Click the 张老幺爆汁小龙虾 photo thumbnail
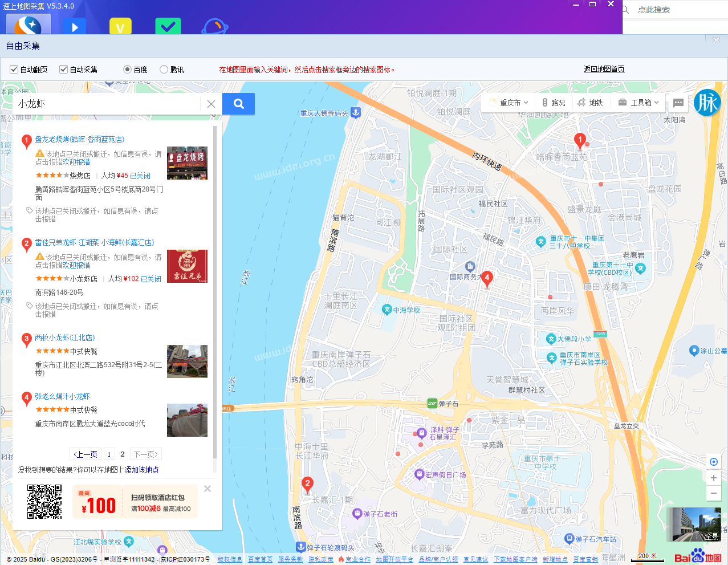 (187, 420)
